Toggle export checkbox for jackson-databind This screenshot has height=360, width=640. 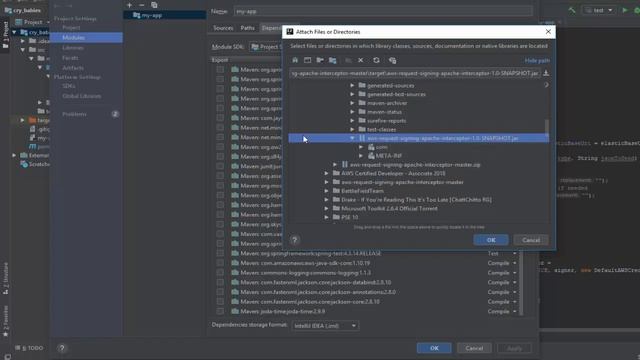(x=220, y=282)
